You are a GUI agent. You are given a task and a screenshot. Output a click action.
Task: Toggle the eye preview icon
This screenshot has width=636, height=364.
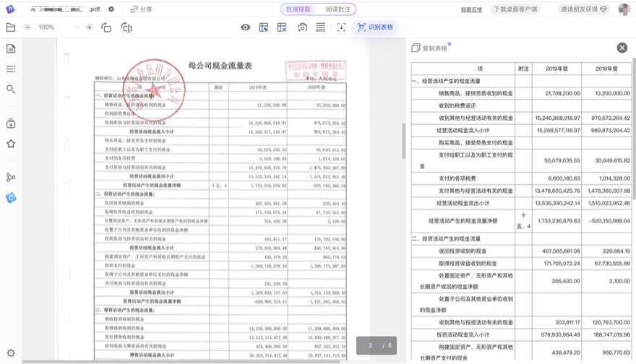(246, 27)
